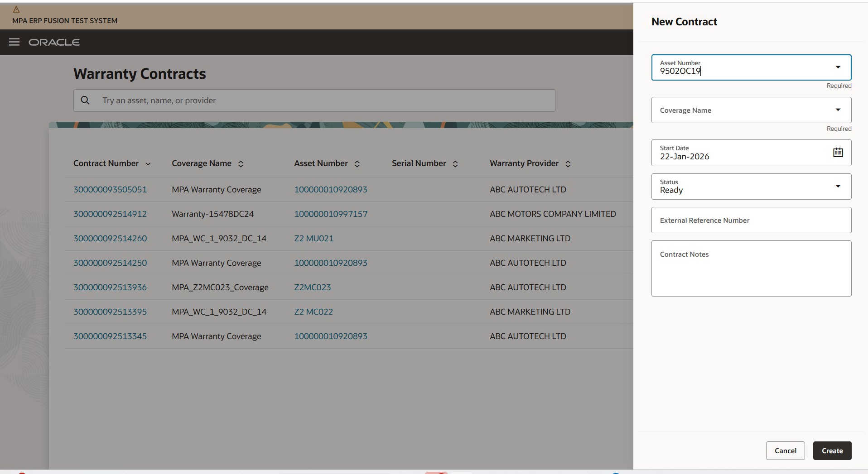Open asset 100000010920893 in contract 300000092513345 row
This screenshot has width=868, height=474.
pyautogui.click(x=331, y=336)
